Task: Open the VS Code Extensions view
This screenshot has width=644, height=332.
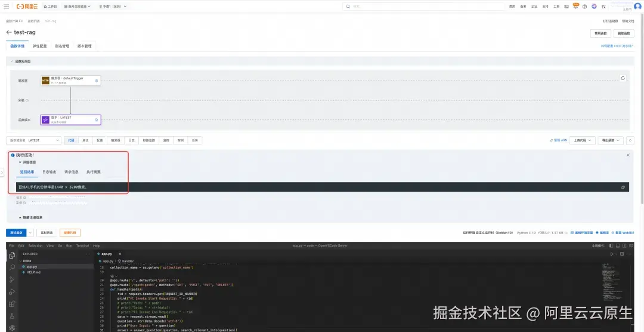Action: point(12,304)
